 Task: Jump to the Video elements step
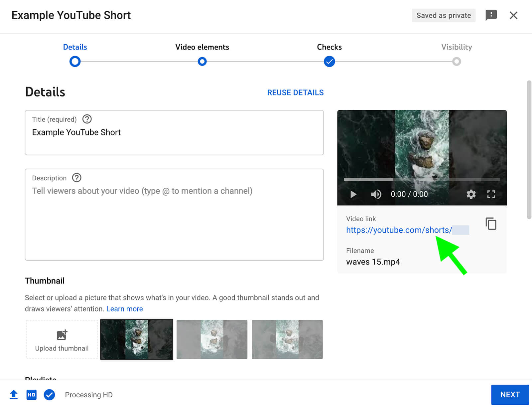click(x=202, y=61)
